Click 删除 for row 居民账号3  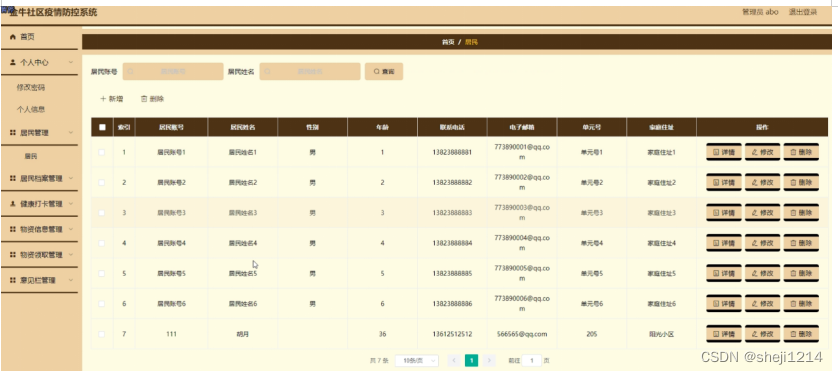(801, 213)
